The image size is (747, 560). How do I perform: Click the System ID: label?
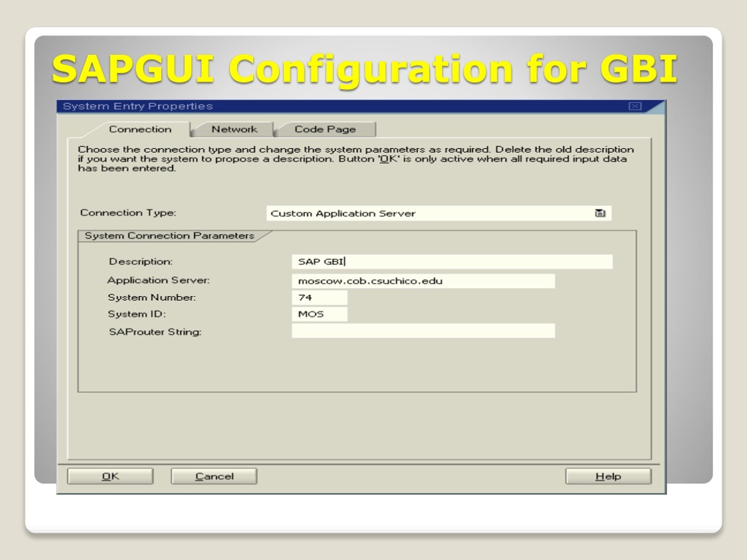tap(137, 314)
